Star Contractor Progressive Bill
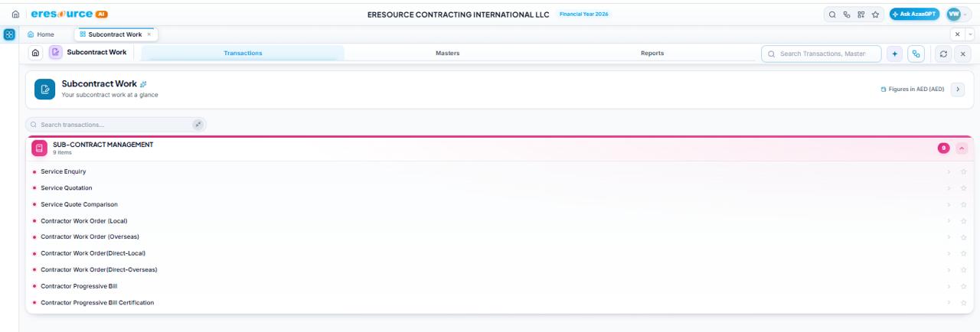 (964, 286)
